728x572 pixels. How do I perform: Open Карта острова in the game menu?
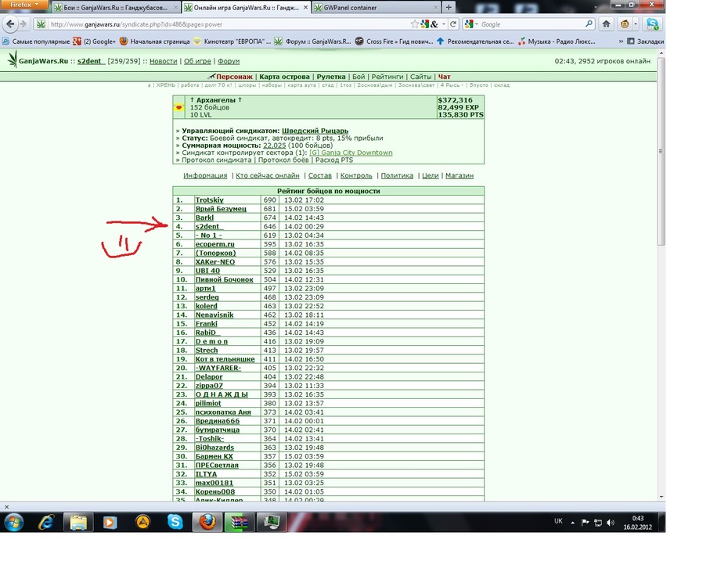tap(285, 77)
